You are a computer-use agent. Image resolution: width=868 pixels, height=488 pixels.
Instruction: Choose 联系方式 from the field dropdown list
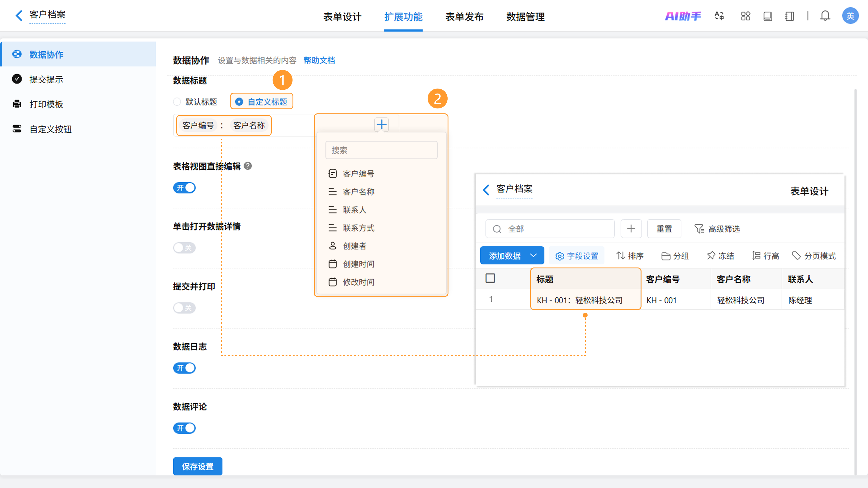(x=359, y=228)
